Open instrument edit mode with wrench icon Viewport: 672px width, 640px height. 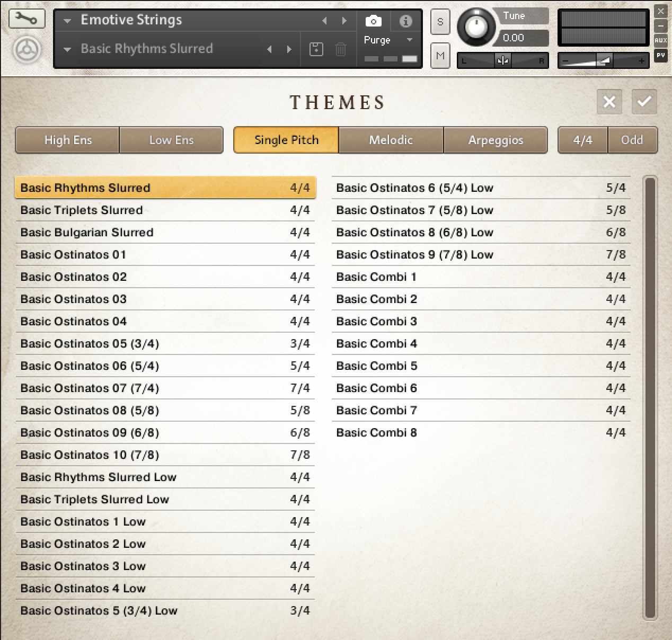click(x=26, y=19)
